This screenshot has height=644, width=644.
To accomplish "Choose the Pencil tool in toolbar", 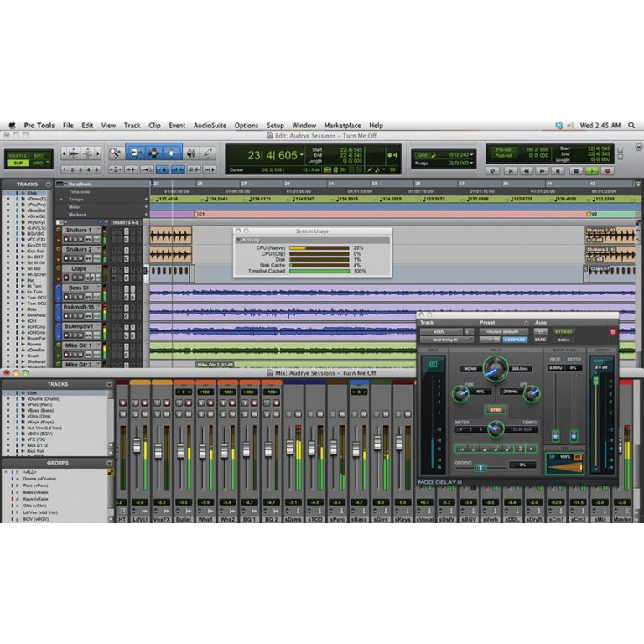I will pyautogui.click(x=207, y=153).
